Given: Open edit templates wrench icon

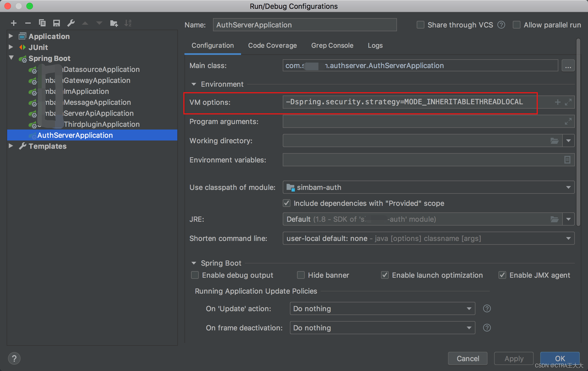Looking at the screenshot, I should pyautogui.click(x=71, y=23).
